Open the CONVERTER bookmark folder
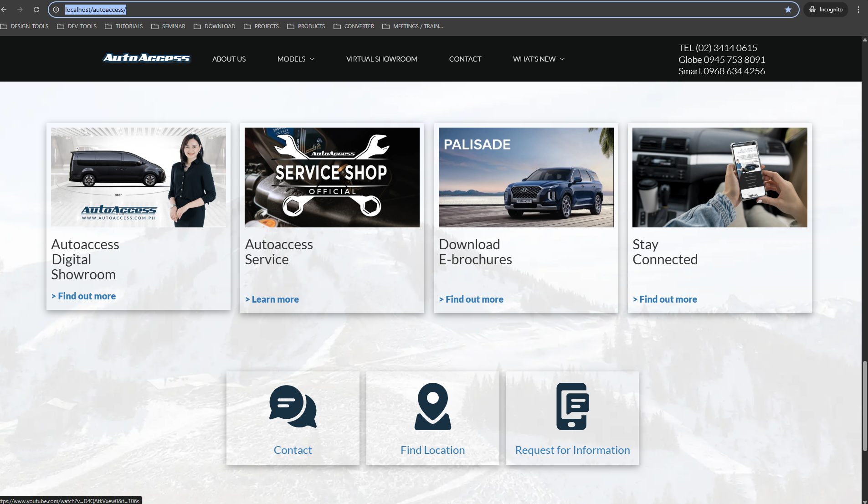The width and height of the screenshot is (868, 504). (x=354, y=26)
